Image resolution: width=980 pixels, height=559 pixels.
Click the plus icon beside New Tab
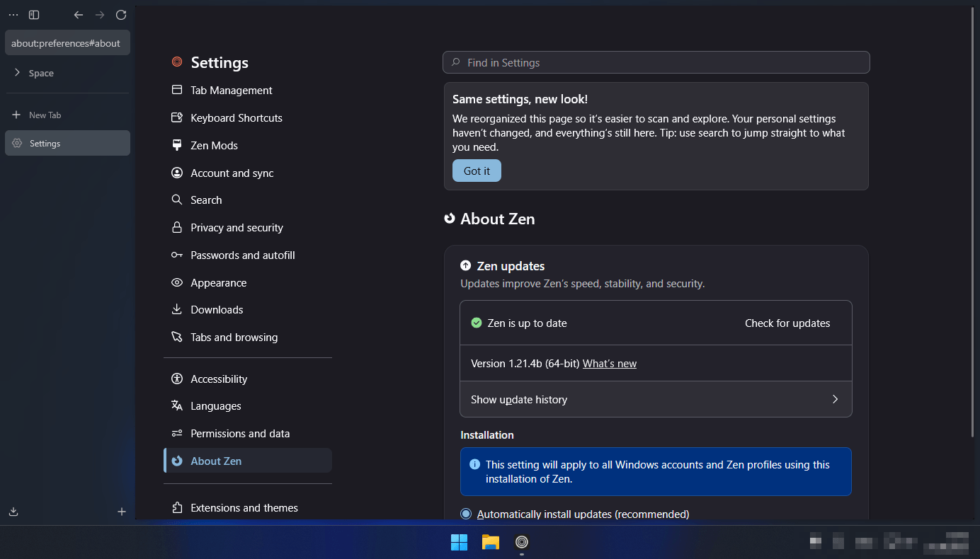coord(16,115)
